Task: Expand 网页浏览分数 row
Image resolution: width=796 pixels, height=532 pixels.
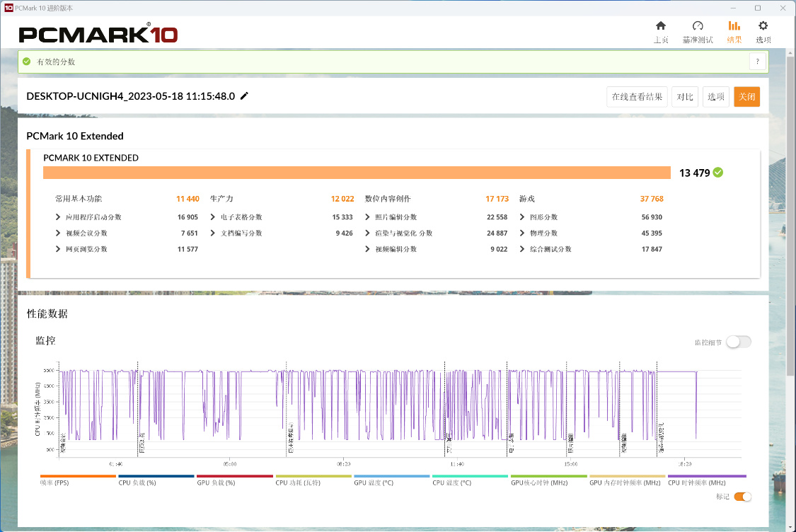Action: tap(58, 249)
